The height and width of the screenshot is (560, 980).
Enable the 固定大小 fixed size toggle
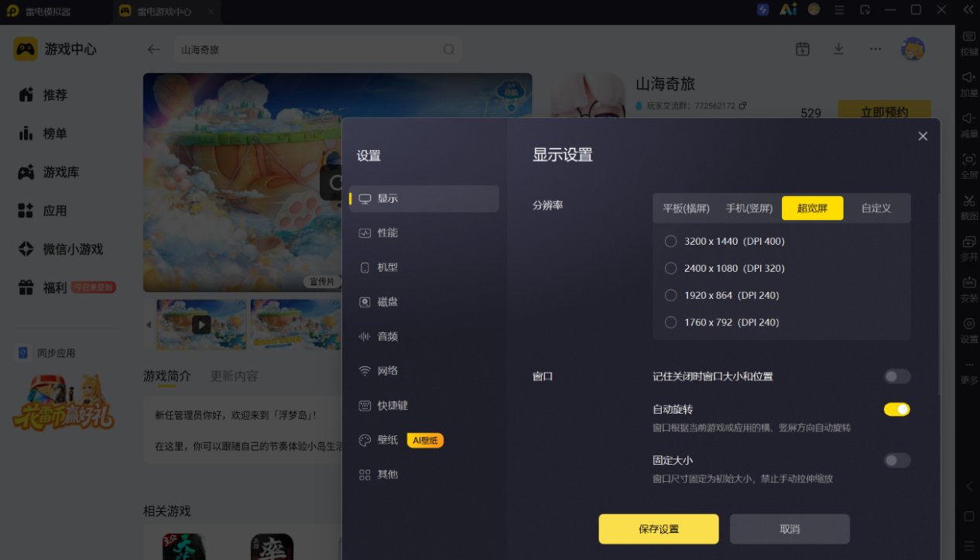[x=897, y=461]
